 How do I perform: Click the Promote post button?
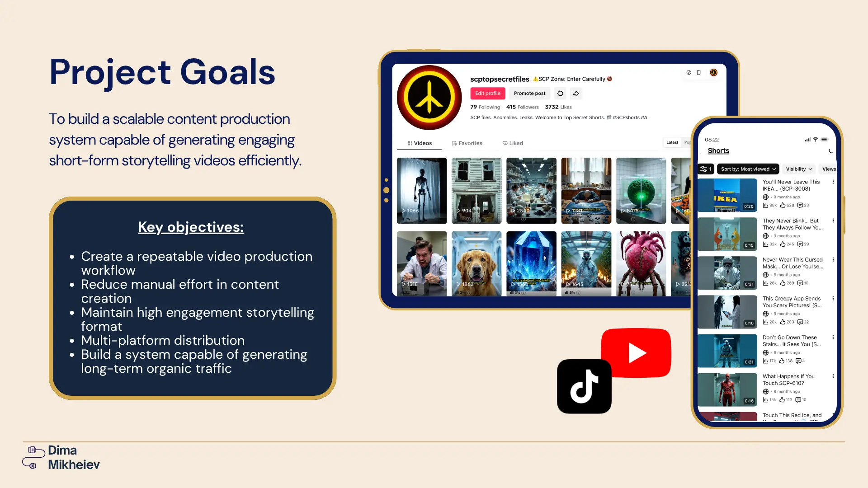[529, 94]
